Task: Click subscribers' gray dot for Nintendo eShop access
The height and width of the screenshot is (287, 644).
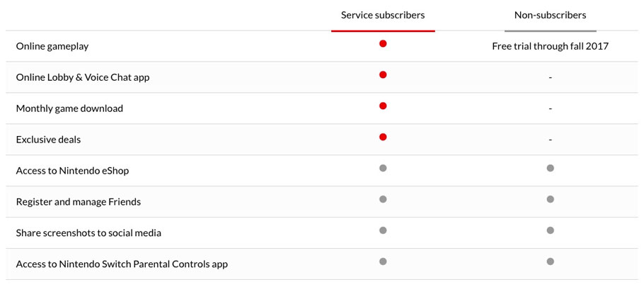Action: point(383,168)
